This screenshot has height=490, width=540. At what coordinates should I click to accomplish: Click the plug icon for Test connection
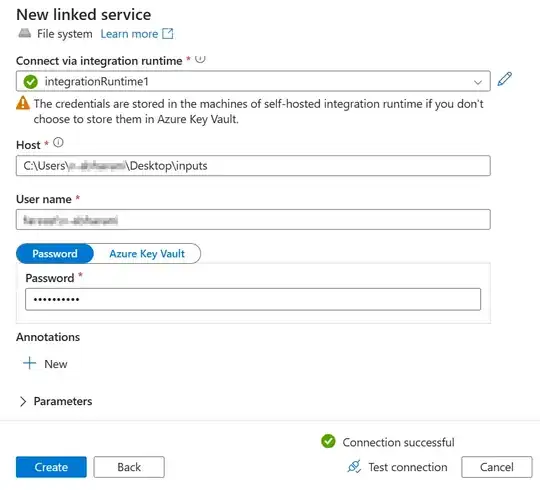point(354,467)
